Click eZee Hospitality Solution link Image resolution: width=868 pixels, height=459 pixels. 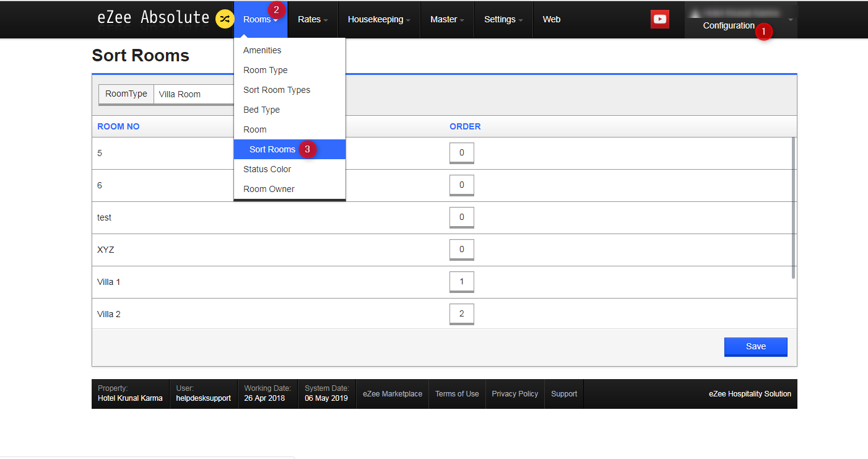(750, 394)
